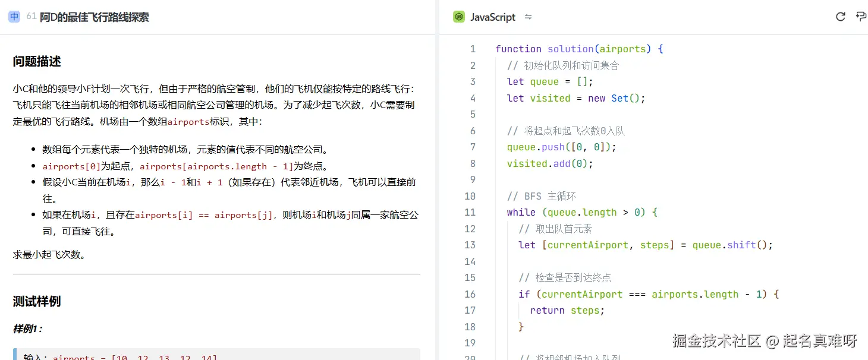Click problem number 61 in the header
Viewport: 868px width, 360px height.
(30, 17)
